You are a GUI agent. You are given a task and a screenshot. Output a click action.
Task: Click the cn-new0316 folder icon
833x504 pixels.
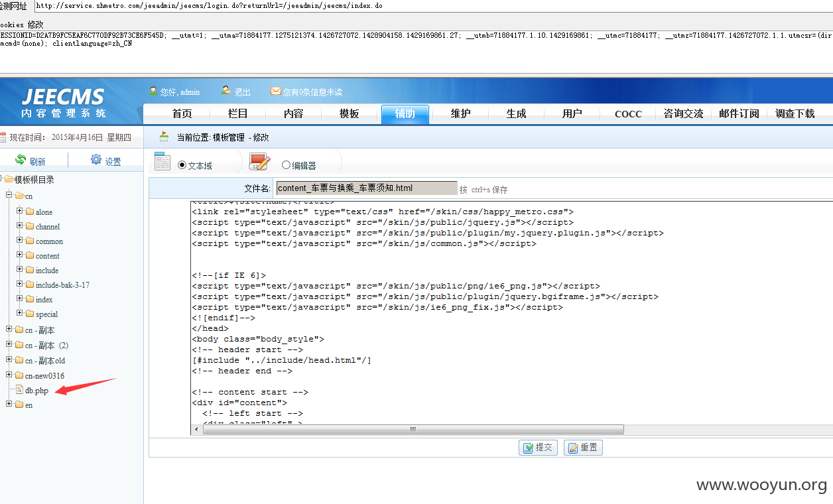19,375
